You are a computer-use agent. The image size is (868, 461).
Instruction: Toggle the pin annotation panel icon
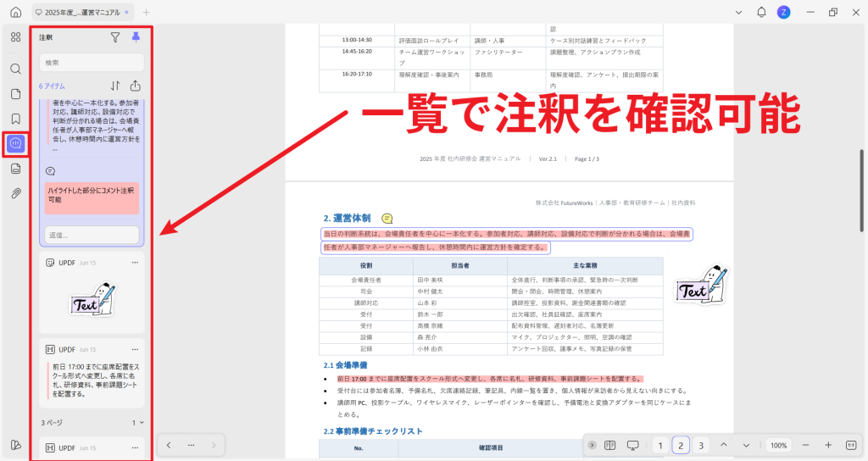pyautogui.click(x=136, y=37)
